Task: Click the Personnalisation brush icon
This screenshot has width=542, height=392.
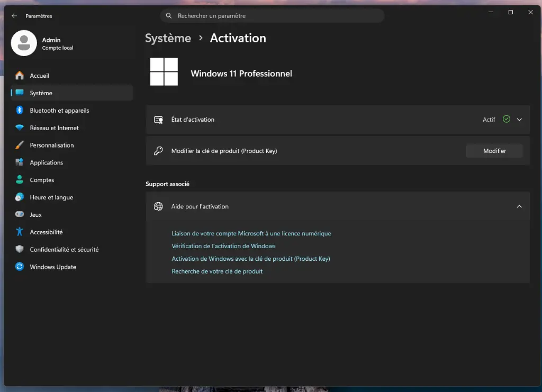Action: [x=20, y=145]
